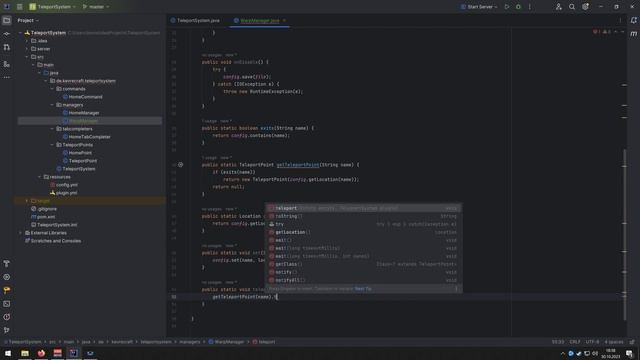Expand the server folder

coord(27,49)
